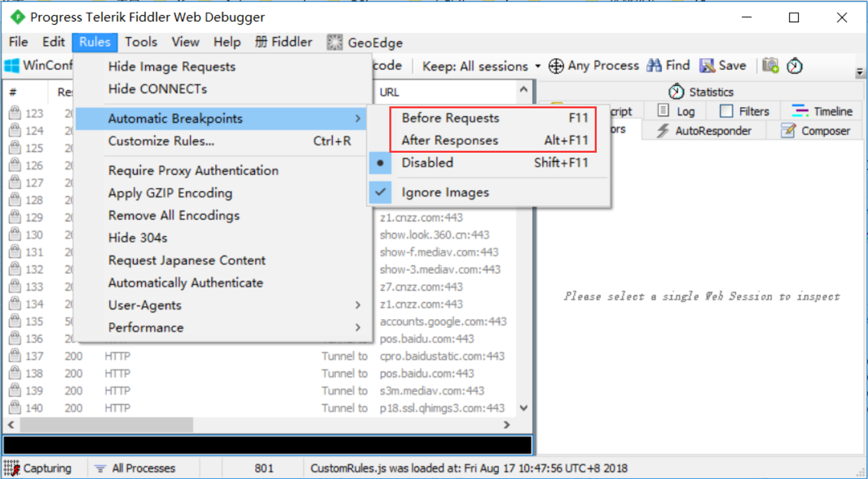Expand the User-Agents submenu
The height and width of the screenshot is (479, 868).
coord(223,305)
